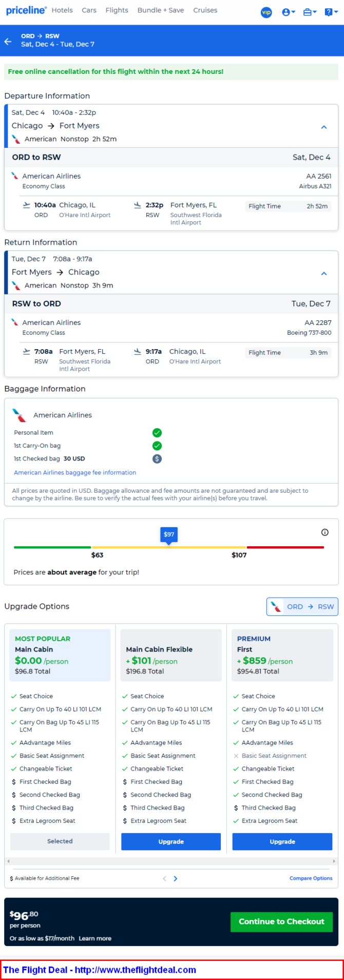This screenshot has height=980, width=344.
Task: Open the VIP badge icon
Action: [266, 12]
